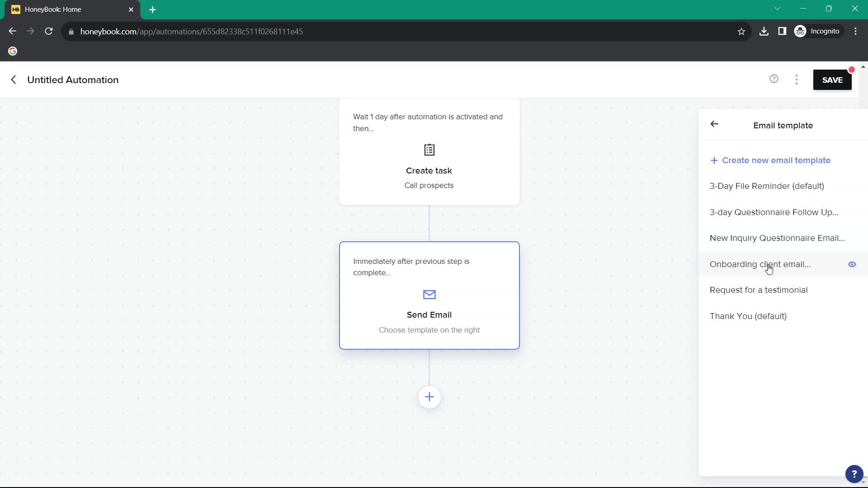Viewport: 868px width, 488px height.
Task: Open the three-dot more options menu beside SAVE
Action: coord(797,80)
